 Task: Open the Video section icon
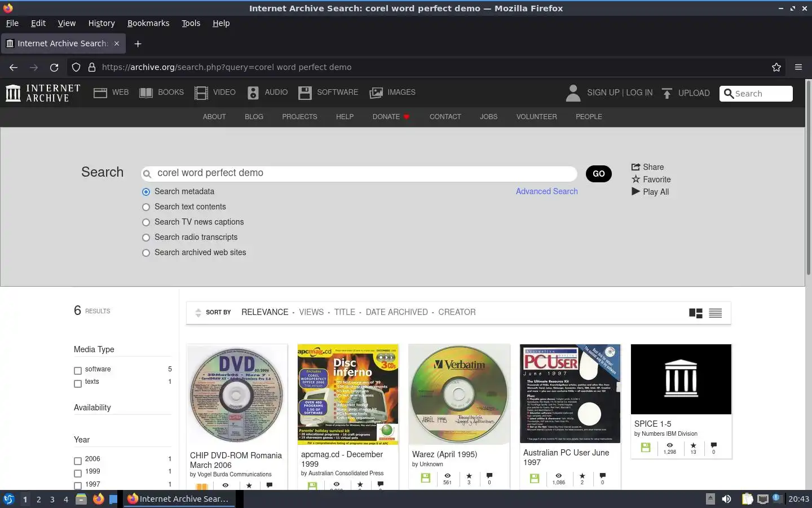[x=201, y=93]
